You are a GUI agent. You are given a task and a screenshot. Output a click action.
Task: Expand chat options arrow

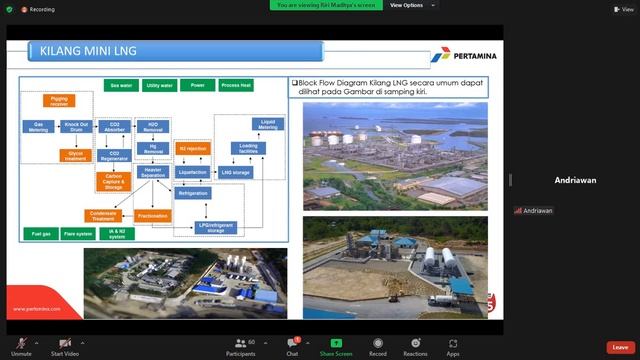308,343
